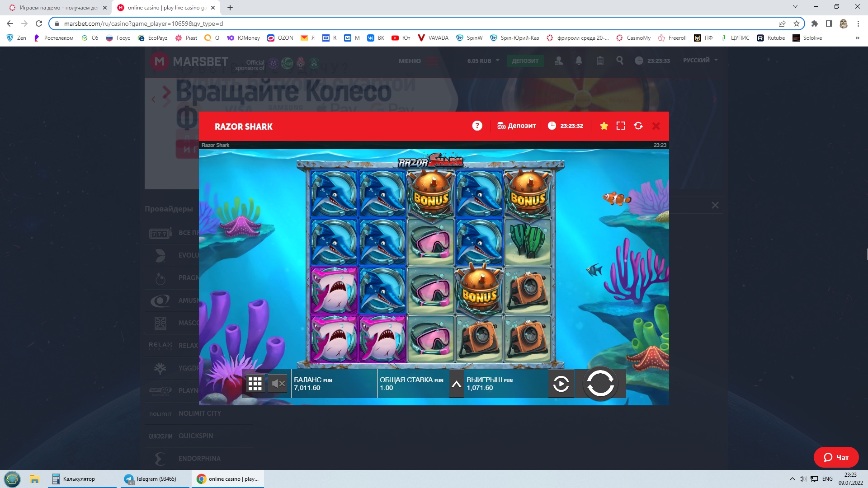Add Razor Shark to favorites star

click(604, 126)
